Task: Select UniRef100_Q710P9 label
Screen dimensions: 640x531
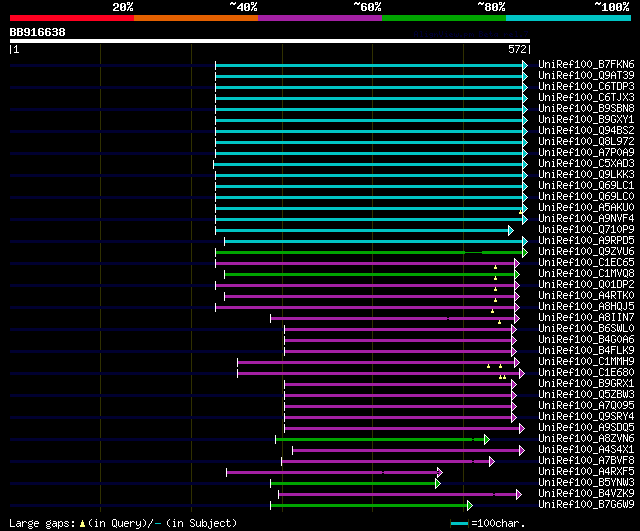Action: pos(586,230)
